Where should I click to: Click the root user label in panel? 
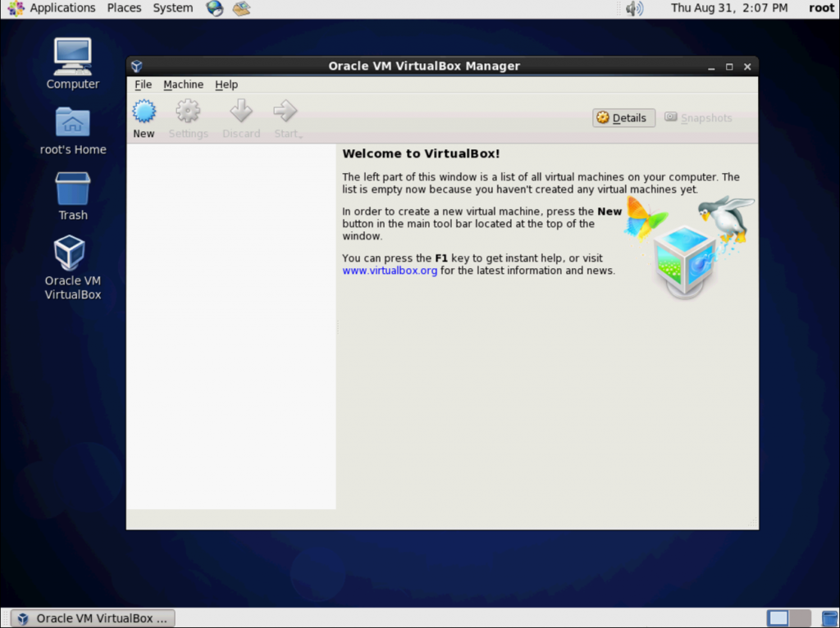tap(821, 8)
